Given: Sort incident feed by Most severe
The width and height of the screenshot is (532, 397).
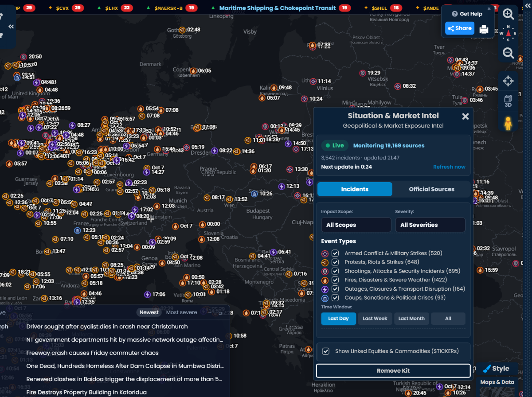Looking at the screenshot, I should (182, 312).
